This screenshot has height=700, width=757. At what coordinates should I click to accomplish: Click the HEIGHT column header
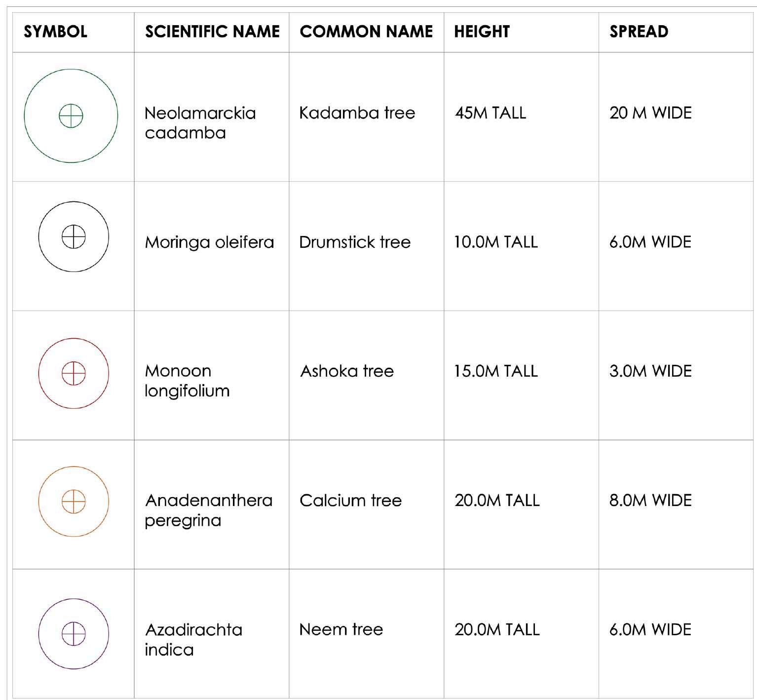tap(482, 32)
